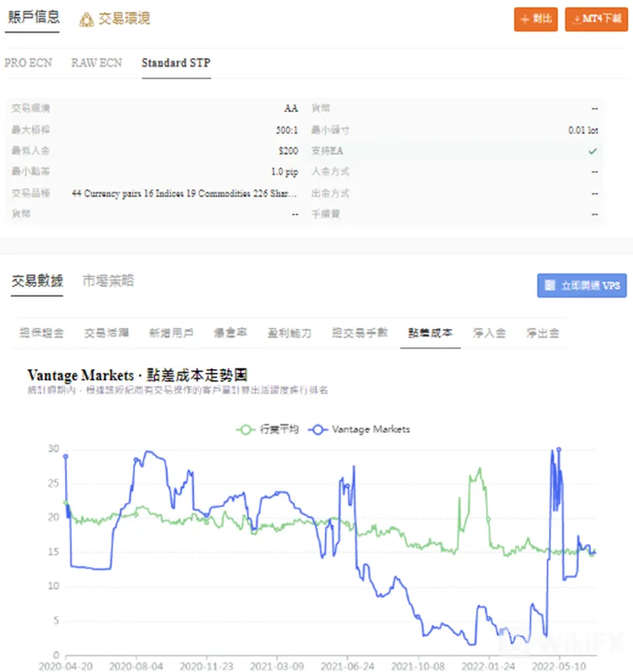
Task: Click the AA trading environment rating
Action: pyautogui.click(x=291, y=109)
